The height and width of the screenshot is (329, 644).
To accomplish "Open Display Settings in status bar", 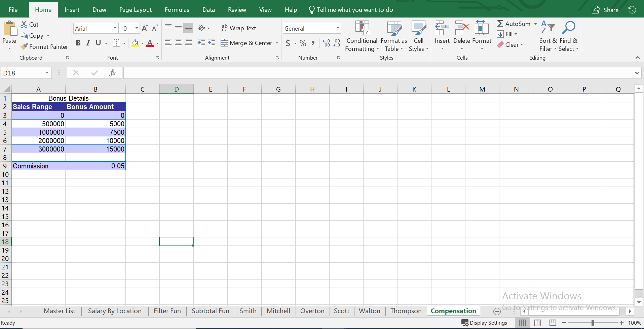I will pyautogui.click(x=484, y=323).
